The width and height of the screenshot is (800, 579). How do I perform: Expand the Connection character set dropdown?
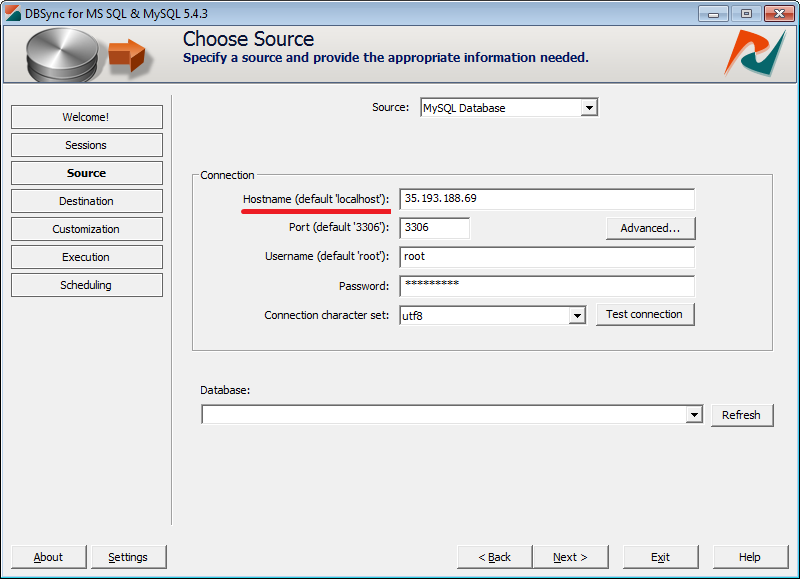click(577, 315)
